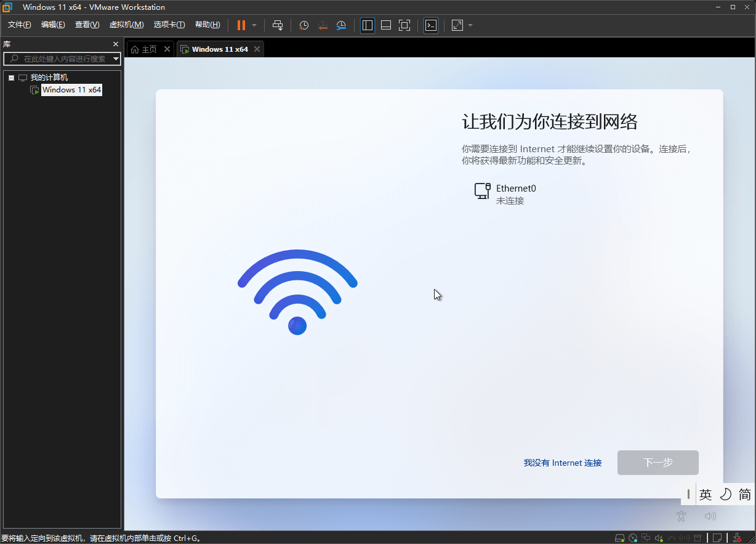This screenshot has height=544, width=756.
Task: Pause the virtual machine with the orange button
Action: (241, 25)
